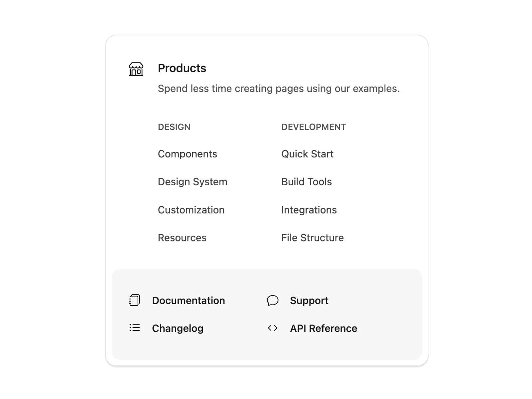Viewport: 532px width, 399px height.
Task: View the Changelog
Action: [178, 329]
